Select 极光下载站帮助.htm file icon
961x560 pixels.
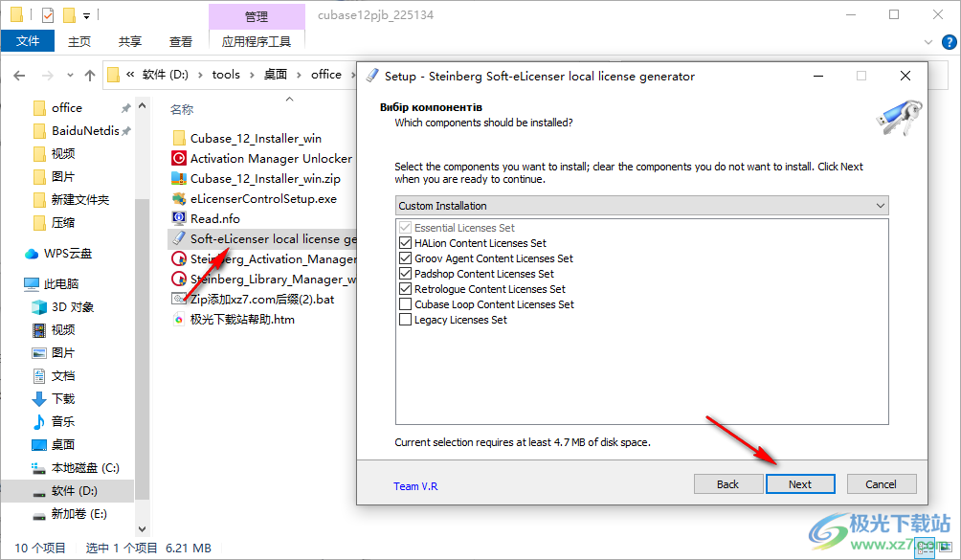coord(179,319)
